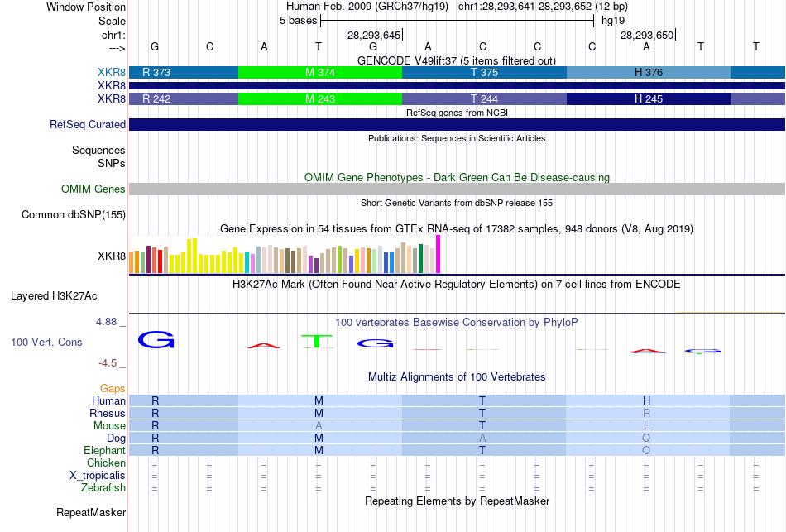Click the 4.88 PhyloP upper scale value

coord(106,322)
